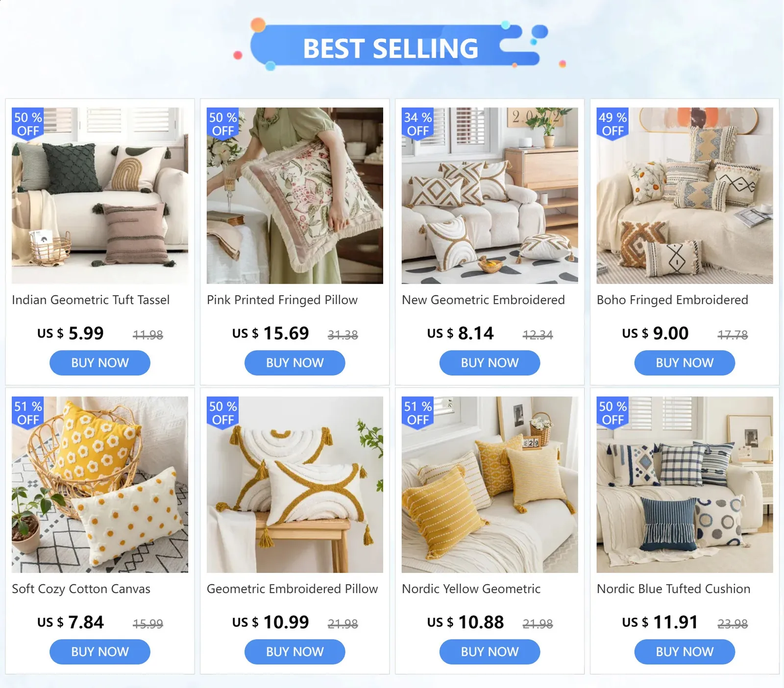Open the Nordic Yellow Geometric title link
The width and height of the screenshot is (784, 688).
click(471, 589)
